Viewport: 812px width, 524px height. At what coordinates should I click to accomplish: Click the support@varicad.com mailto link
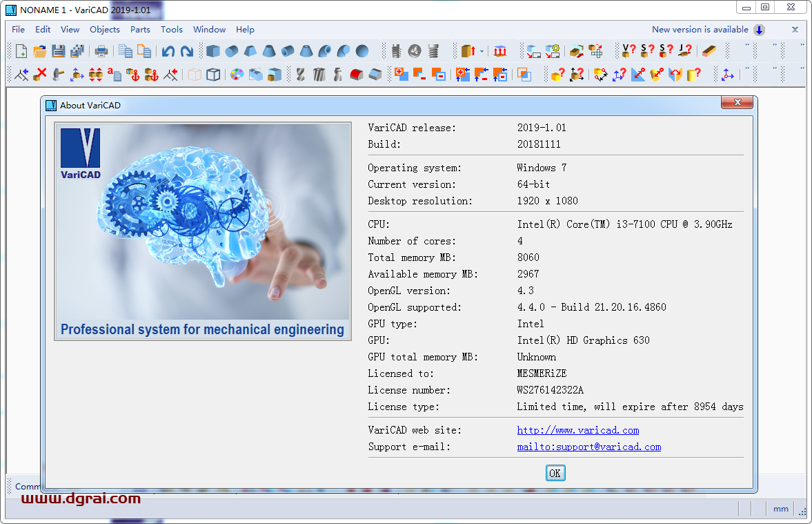click(x=588, y=447)
